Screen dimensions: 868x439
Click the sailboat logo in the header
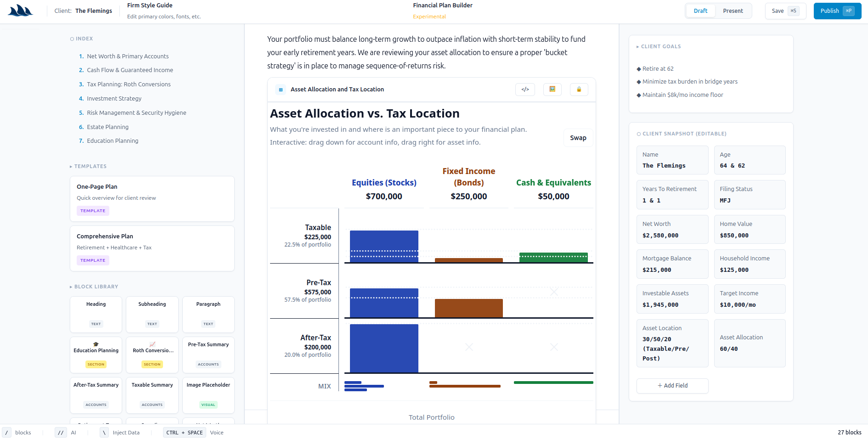[x=21, y=11]
